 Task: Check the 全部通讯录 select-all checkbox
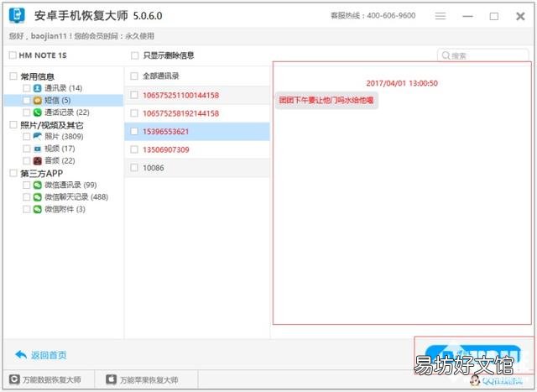click(134, 76)
